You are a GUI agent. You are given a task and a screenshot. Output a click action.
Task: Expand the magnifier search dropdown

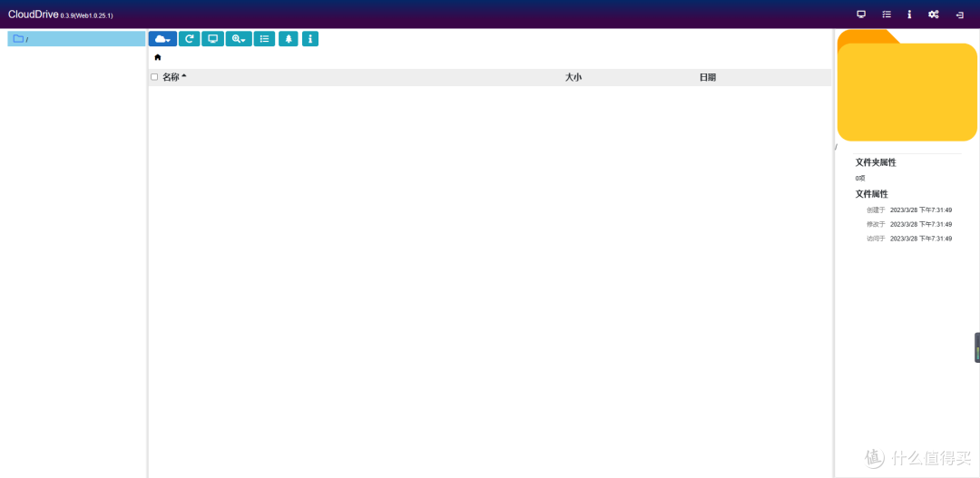point(239,39)
